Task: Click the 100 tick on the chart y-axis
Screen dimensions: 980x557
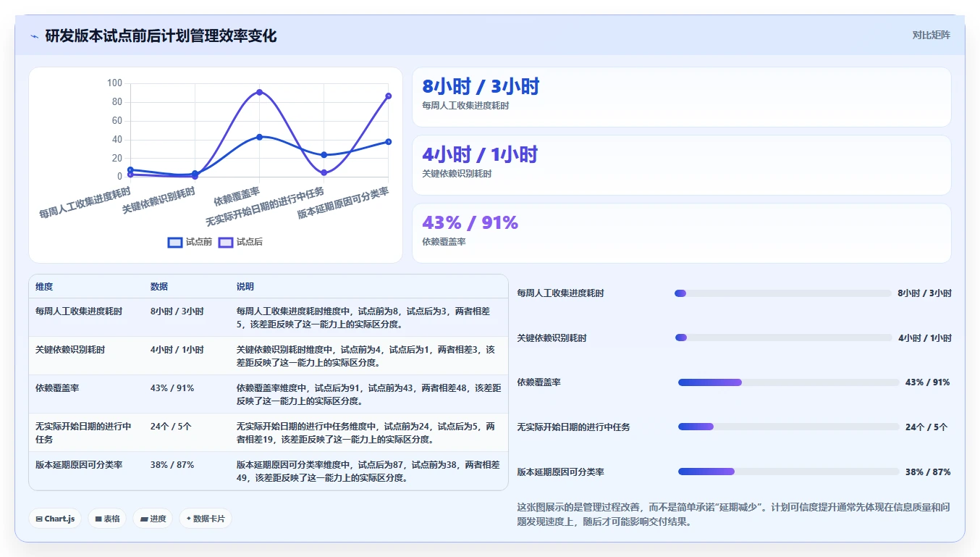Action: pos(114,83)
